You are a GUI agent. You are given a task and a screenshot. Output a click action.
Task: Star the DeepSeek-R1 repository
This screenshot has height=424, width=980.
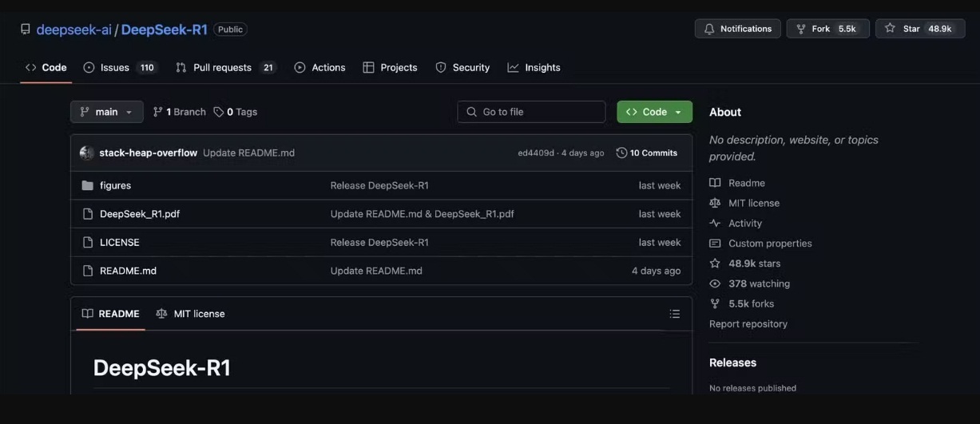tap(919, 29)
